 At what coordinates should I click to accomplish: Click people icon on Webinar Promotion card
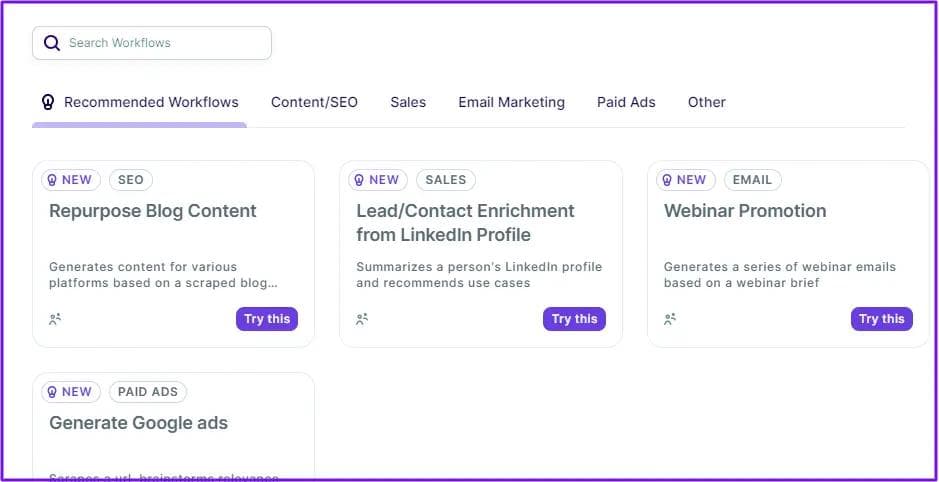click(x=670, y=319)
